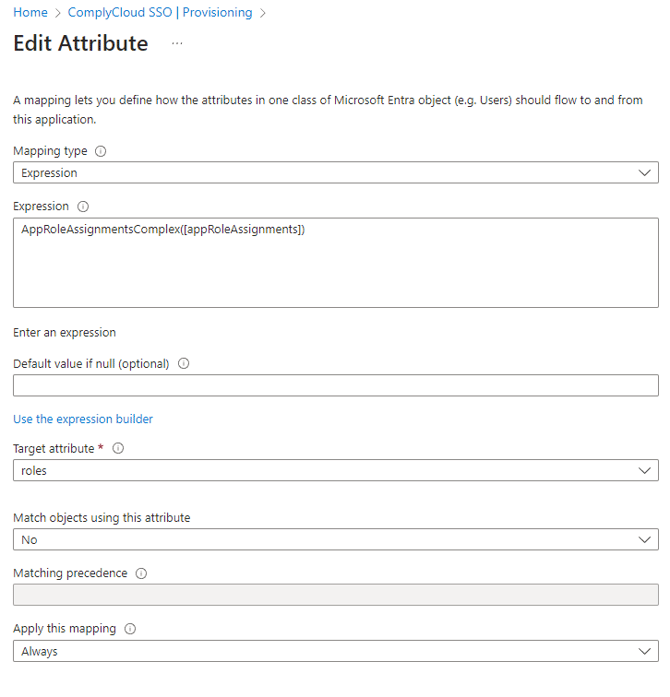
Task: Navigate to ComplyCloud SSO | Provisioning breadcrumb
Action: [x=160, y=13]
